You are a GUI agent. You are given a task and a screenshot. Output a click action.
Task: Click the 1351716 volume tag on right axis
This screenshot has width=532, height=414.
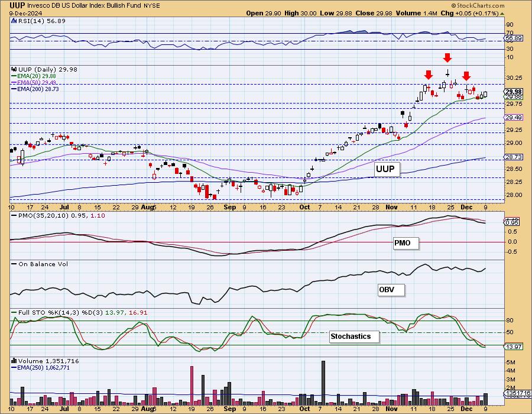click(x=518, y=393)
